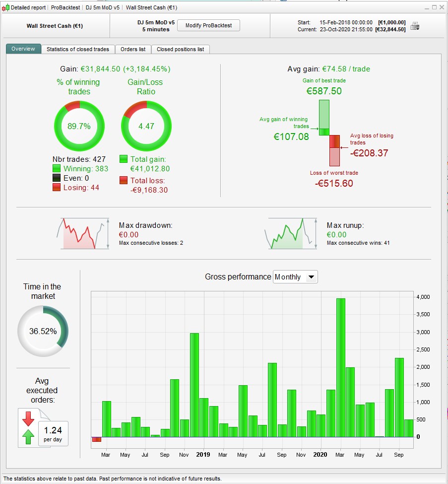This screenshot has height=484, width=448.
Task: Click the 36.52% time in market gauge
Action: (43, 331)
